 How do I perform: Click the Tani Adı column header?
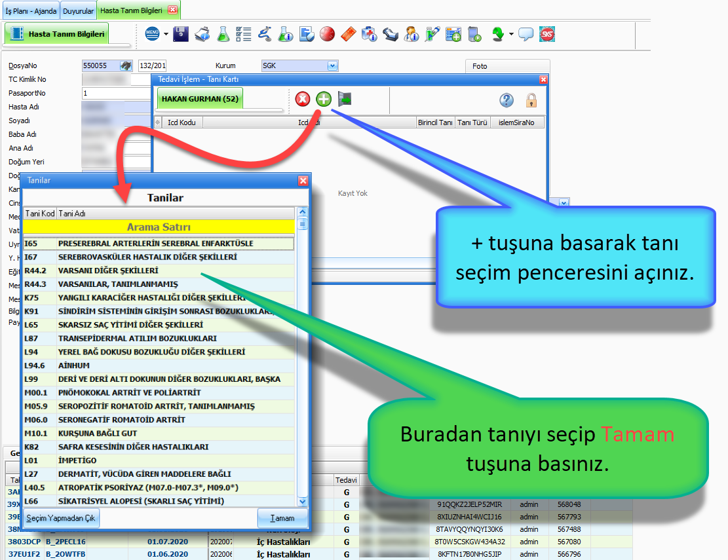[176, 214]
